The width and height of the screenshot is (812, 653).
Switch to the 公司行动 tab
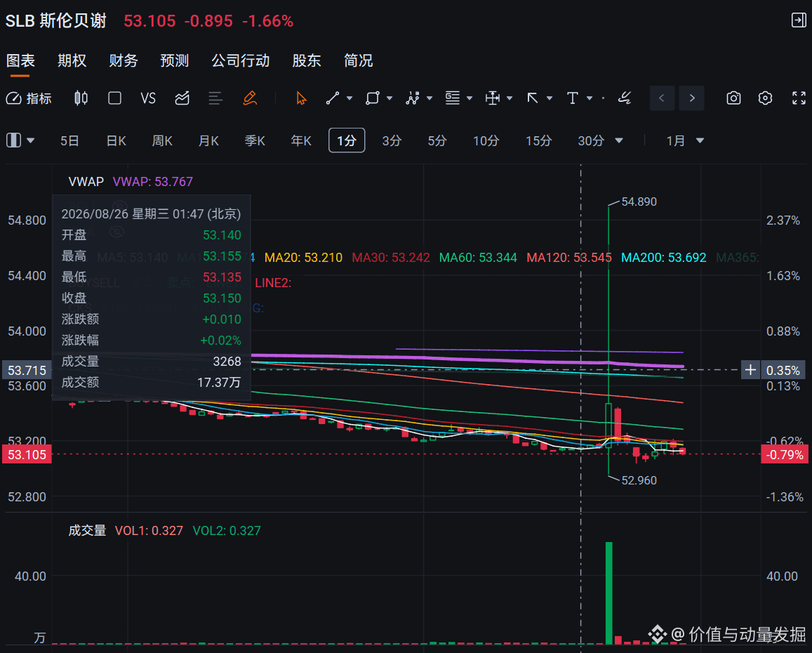[240, 60]
